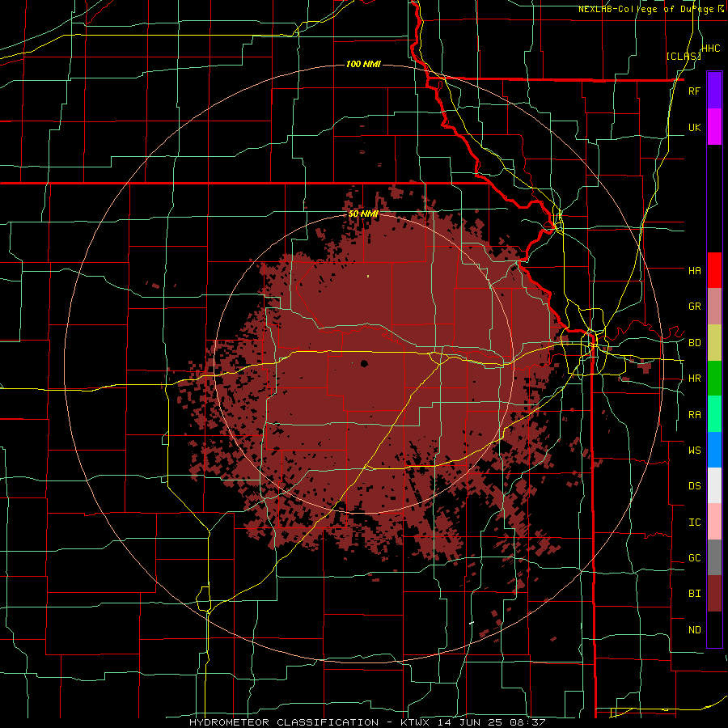Click the HA legend label
Viewport: 728px width, 728px height.
(694, 270)
